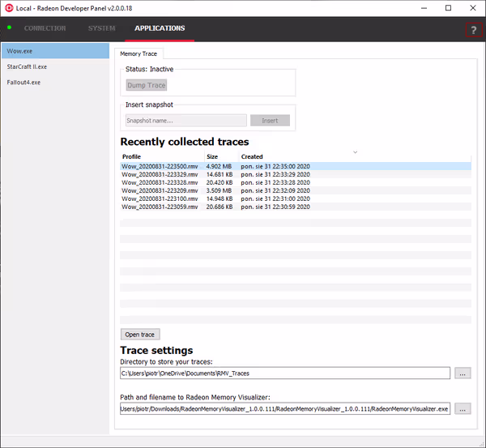Click the Radeon Developer Panel logo icon
486x448 pixels.
[x=9, y=7]
